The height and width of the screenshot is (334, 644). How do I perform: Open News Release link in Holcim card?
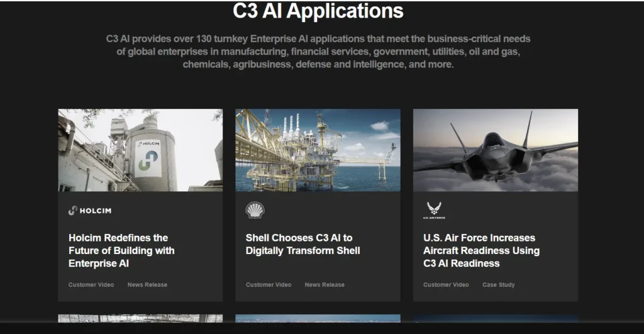pyautogui.click(x=147, y=285)
